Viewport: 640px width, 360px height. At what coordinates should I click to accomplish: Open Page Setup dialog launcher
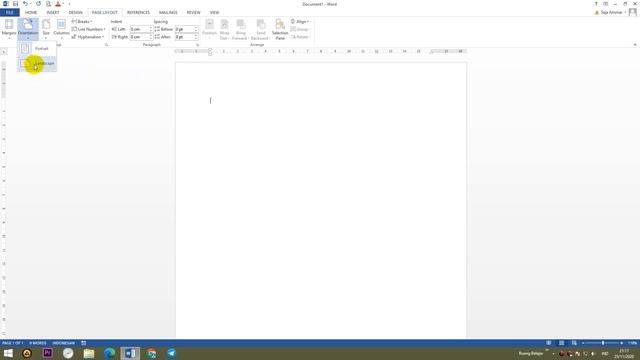click(107, 45)
